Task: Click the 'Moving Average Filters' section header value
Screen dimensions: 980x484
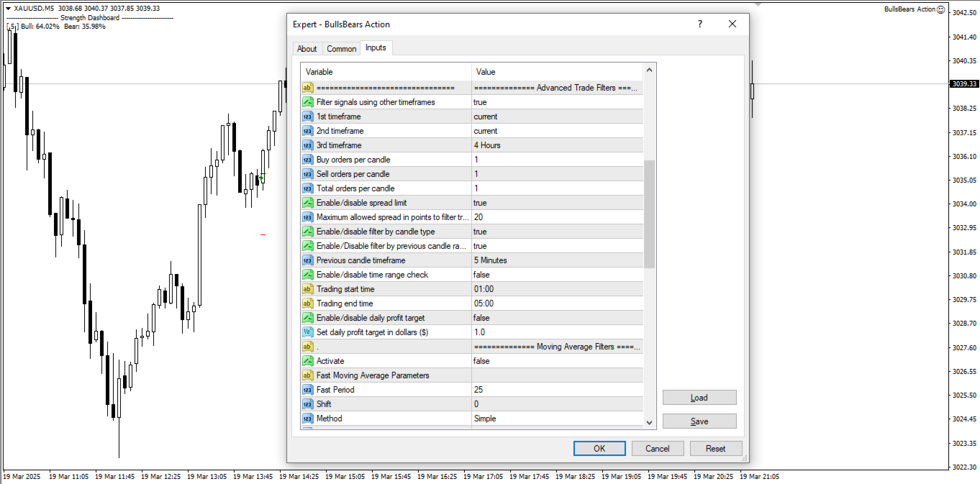Action: click(558, 347)
